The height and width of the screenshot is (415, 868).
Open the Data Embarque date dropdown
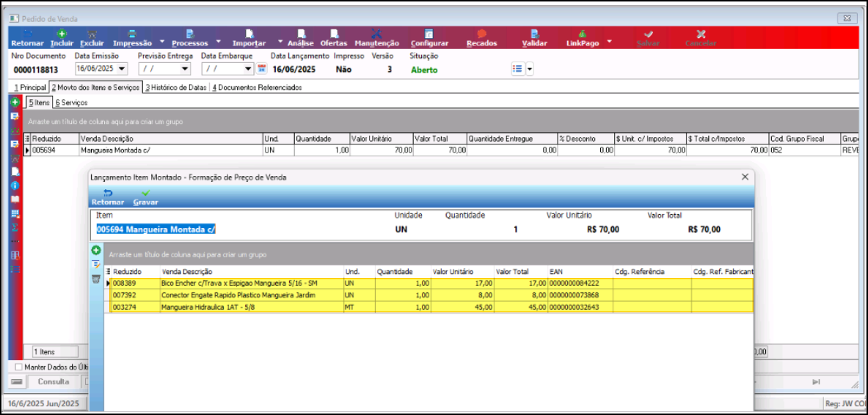(248, 69)
